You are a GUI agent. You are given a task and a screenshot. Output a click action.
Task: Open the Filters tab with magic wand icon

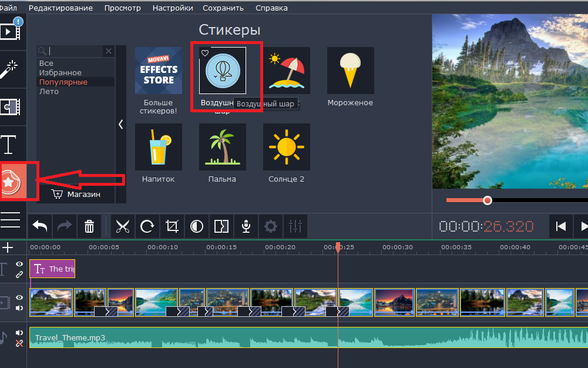(x=11, y=69)
